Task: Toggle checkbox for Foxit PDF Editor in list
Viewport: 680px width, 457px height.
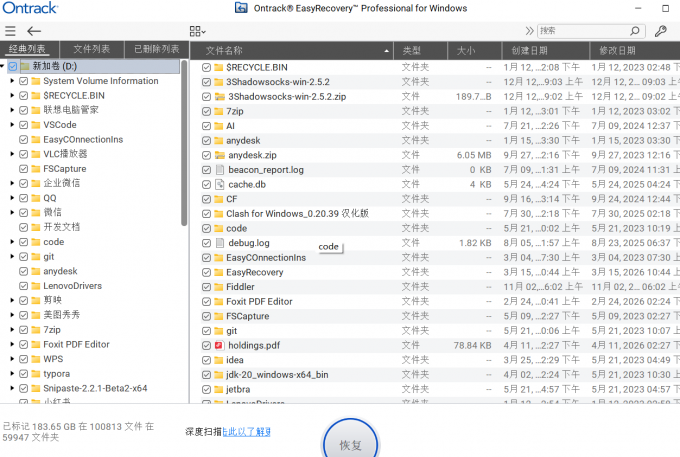Action: (x=206, y=301)
